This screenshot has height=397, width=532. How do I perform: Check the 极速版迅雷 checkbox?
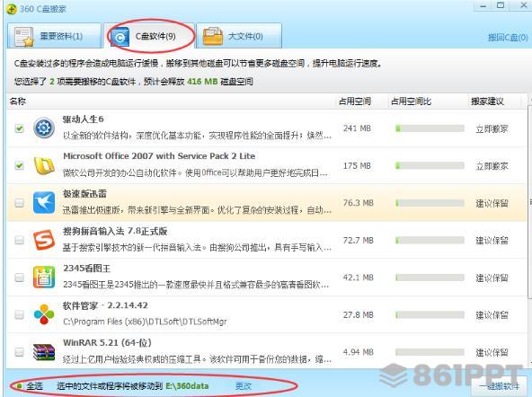click(20, 203)
